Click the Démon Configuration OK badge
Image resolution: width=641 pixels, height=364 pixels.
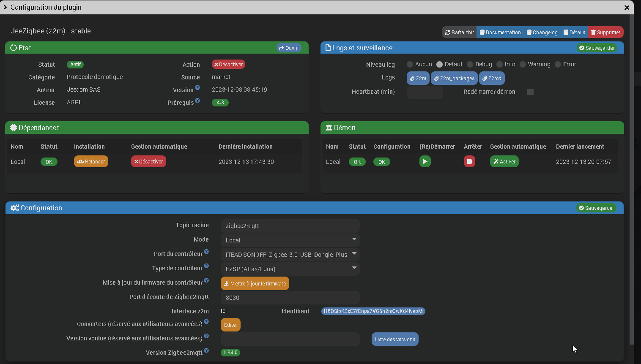click(x=382, y=162)
